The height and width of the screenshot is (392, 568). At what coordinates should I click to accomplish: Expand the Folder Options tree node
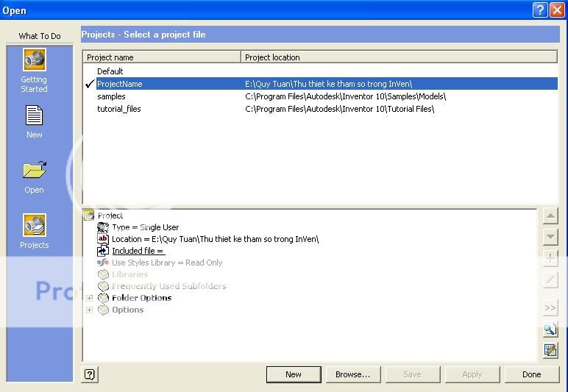(89, 299)
